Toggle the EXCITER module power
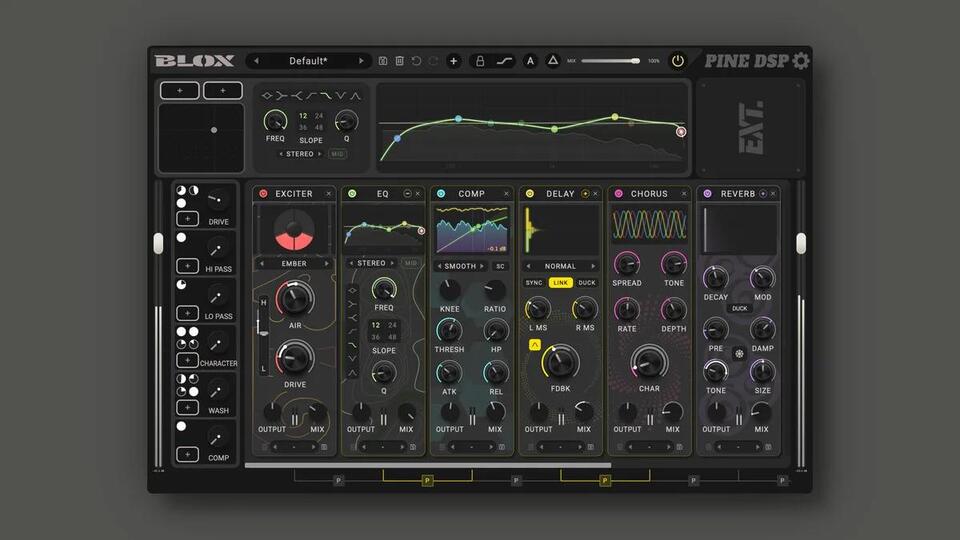Viewport: 960px width, 540px height. tap(263, 193)
